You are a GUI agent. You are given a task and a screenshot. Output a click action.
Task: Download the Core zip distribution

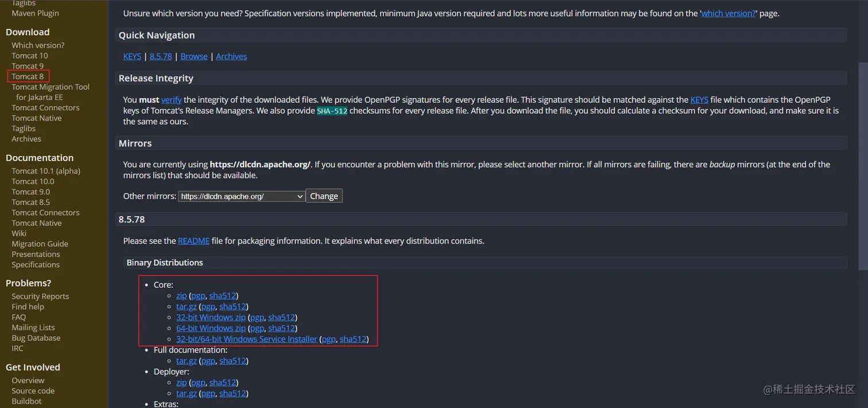pyautogui.click(x=181, y=295)
